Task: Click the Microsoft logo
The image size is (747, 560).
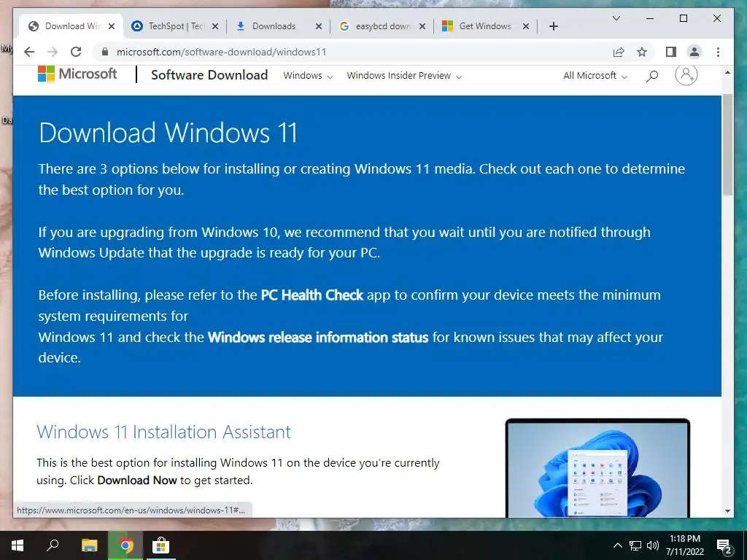Action: 77,74
